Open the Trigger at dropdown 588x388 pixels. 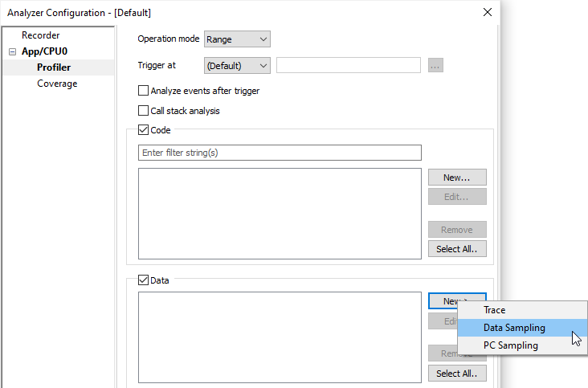click(x=237, y=66)
